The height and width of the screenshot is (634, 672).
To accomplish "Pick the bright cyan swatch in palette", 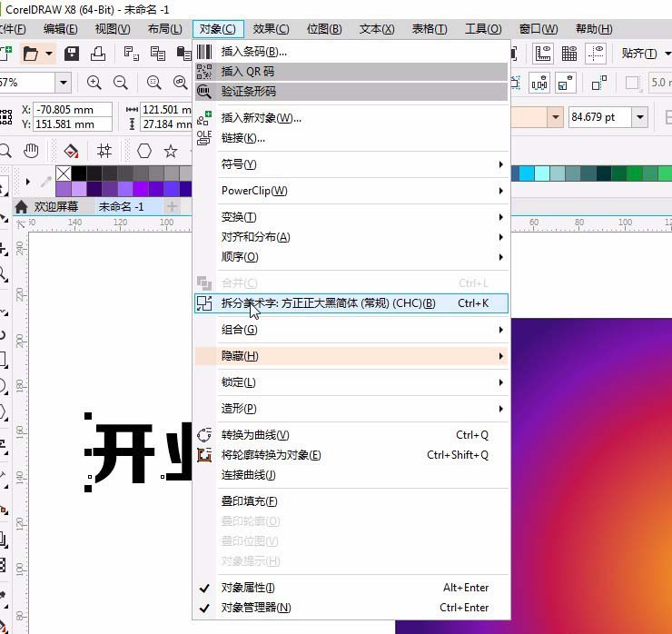I will click(x=527, y=173).
